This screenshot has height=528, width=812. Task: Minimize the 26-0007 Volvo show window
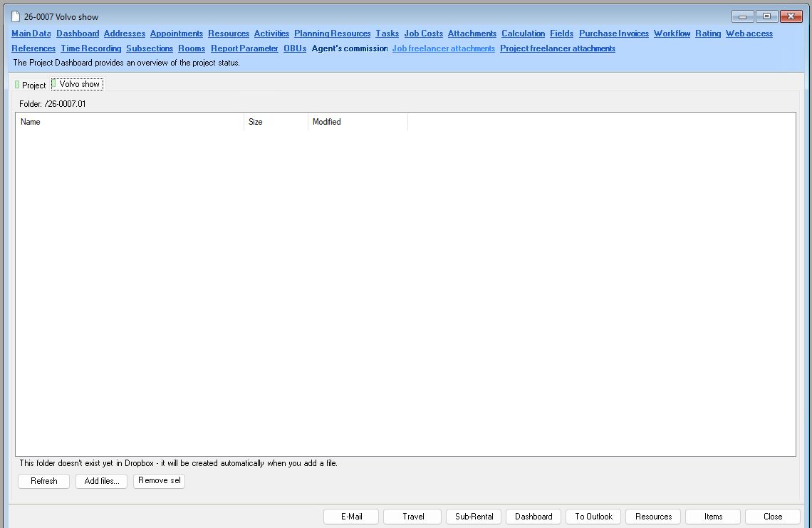(x=742, y=16)
